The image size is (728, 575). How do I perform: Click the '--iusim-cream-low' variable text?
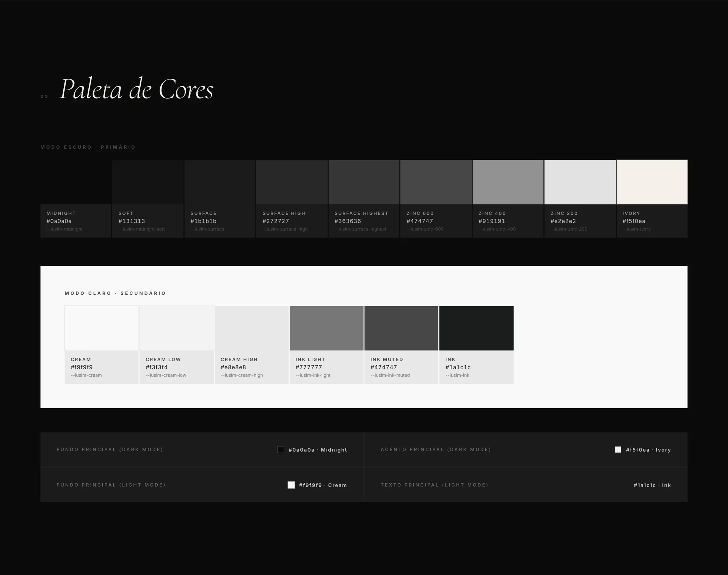tap(166, 375)
